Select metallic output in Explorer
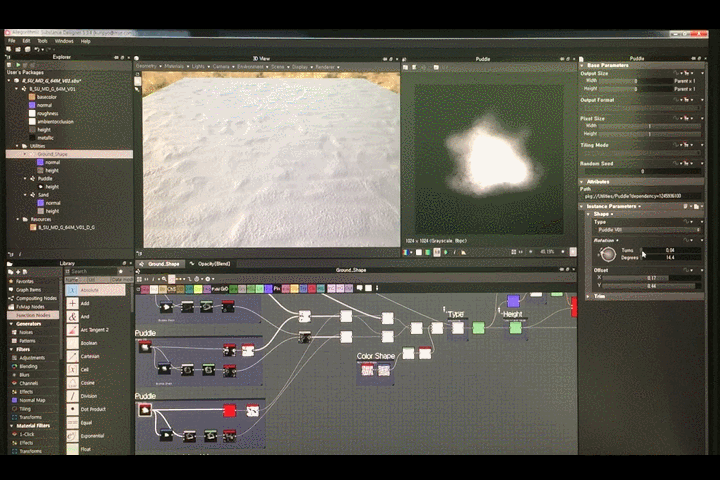 point(41,138)
